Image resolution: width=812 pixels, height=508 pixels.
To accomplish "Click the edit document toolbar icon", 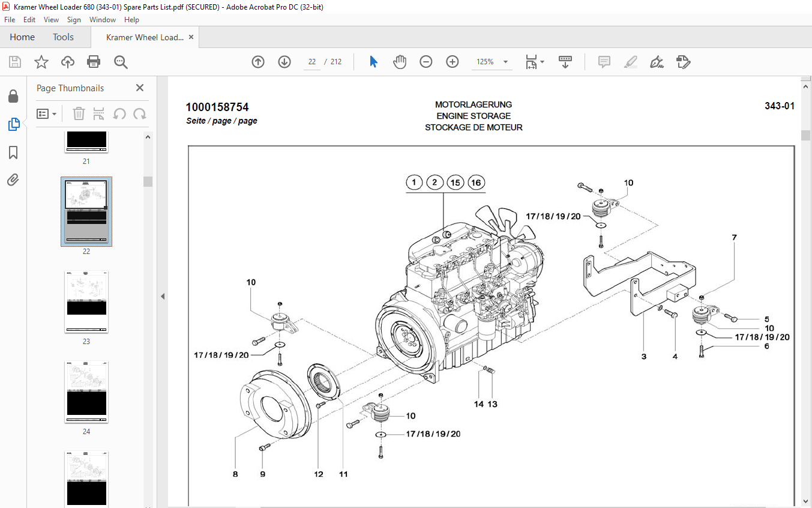I will (x=683, y=62).
